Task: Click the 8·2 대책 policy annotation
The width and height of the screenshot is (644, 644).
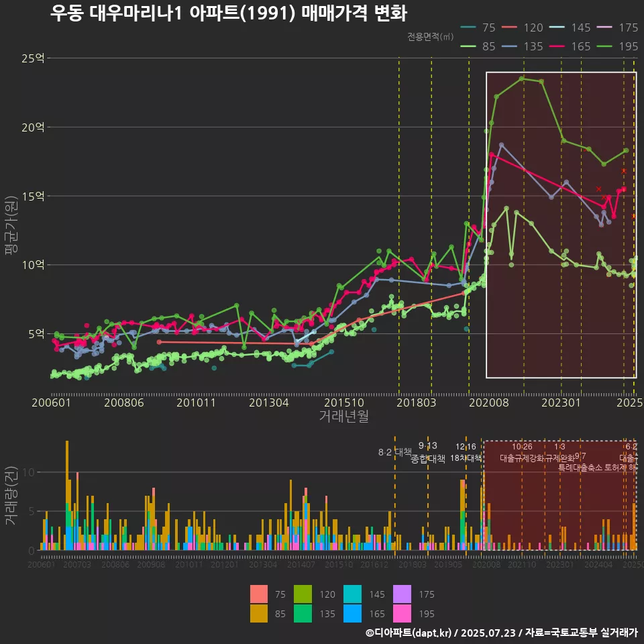Action: click(x=394, y=452)
